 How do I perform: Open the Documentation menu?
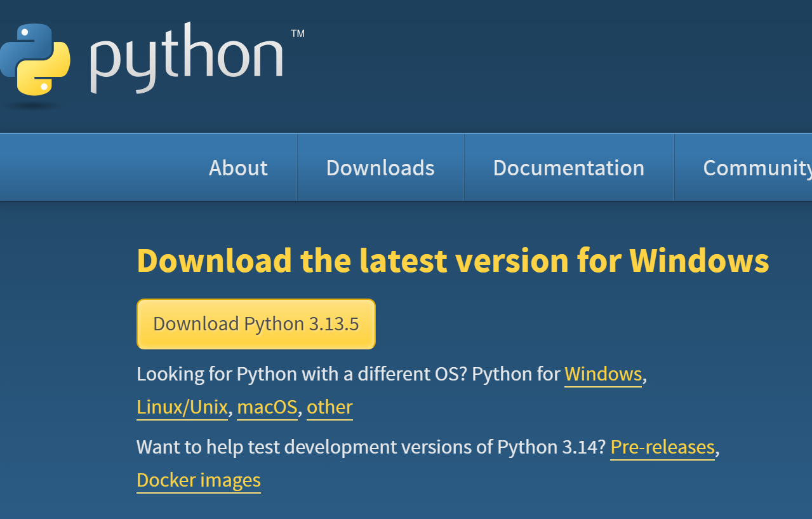click(569, 168)
